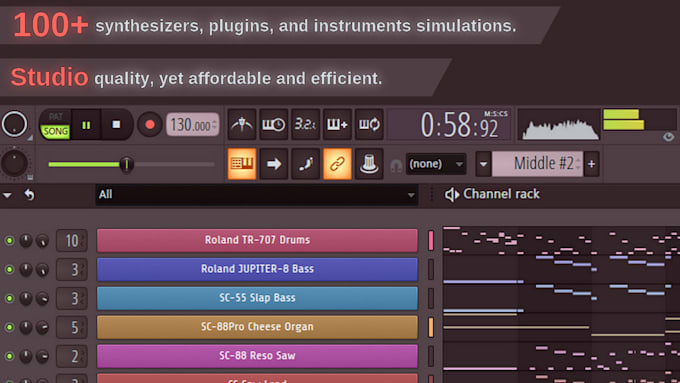Click the eye icon under the level meter
This screenshot has height=383, width=680.
pos(668,137)
